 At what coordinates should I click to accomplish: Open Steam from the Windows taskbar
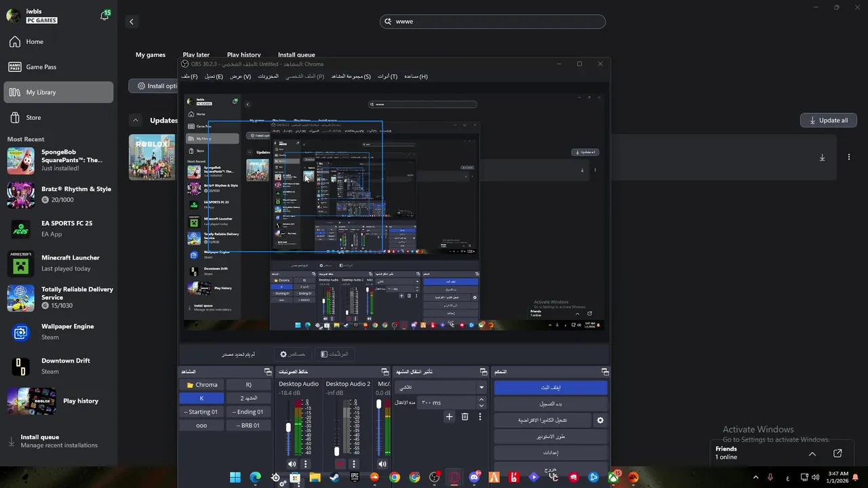click(334, 478)
